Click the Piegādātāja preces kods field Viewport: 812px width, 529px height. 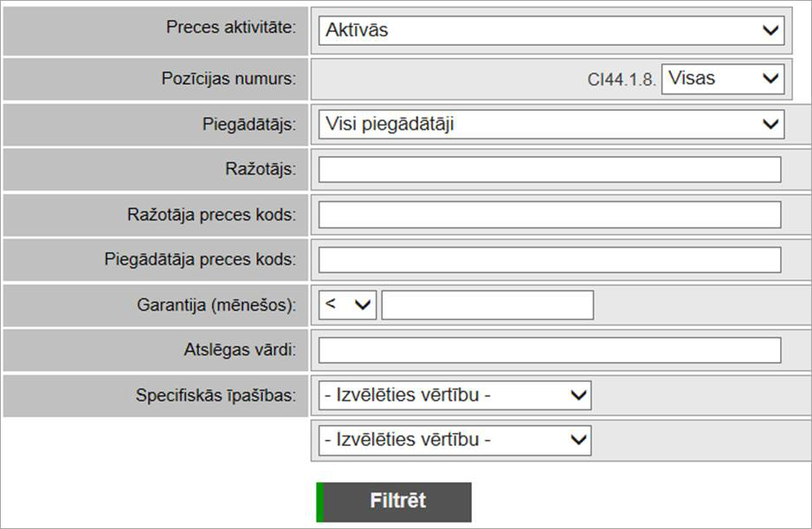[x=549, y=260]
